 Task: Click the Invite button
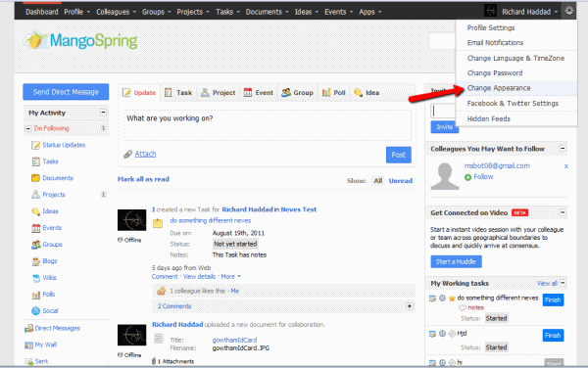point(444,127)
